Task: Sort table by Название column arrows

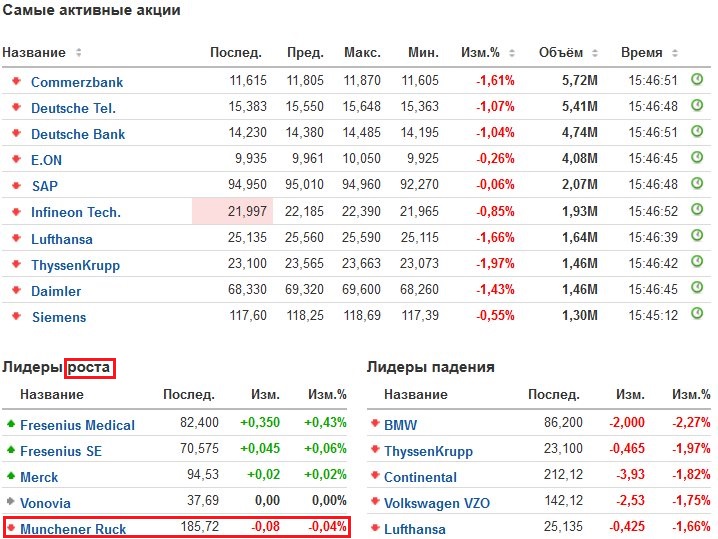Action: click(79, 53)
